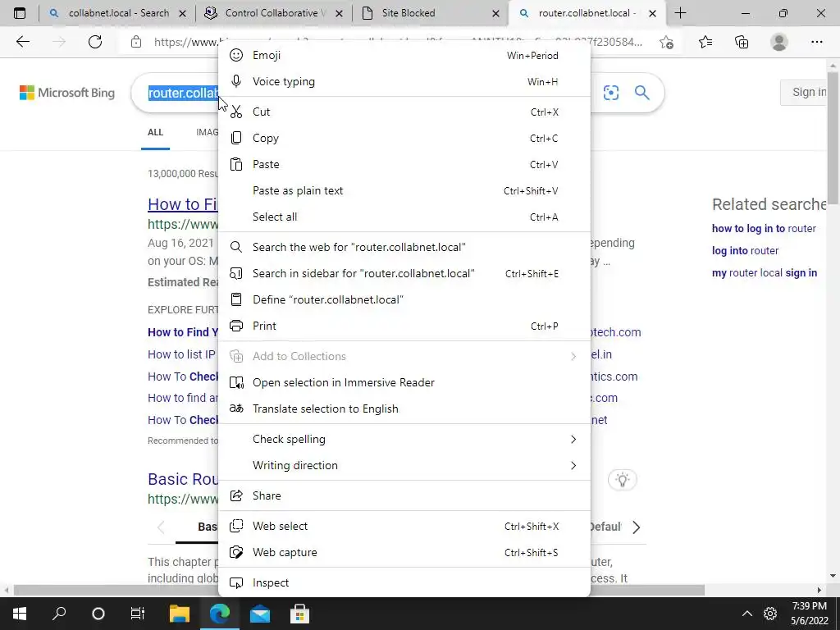Screen dimensions: 840x630
Task: Choose Print from context menu
Action: (404, 326)
